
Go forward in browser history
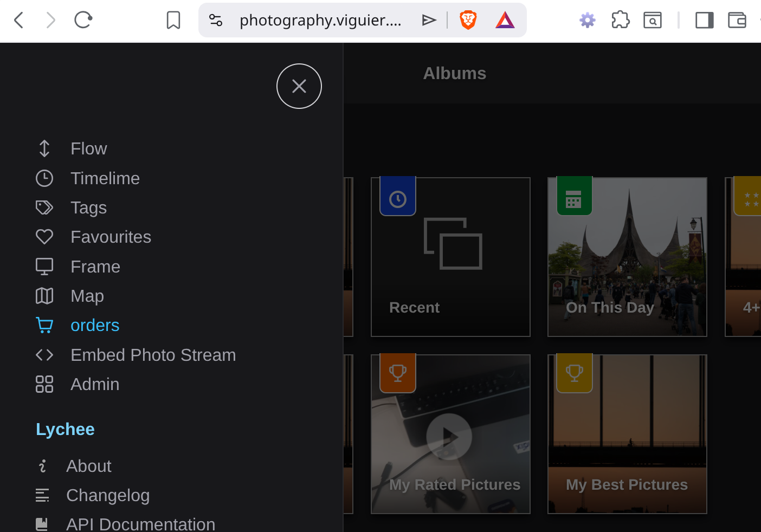coord(50,21)
